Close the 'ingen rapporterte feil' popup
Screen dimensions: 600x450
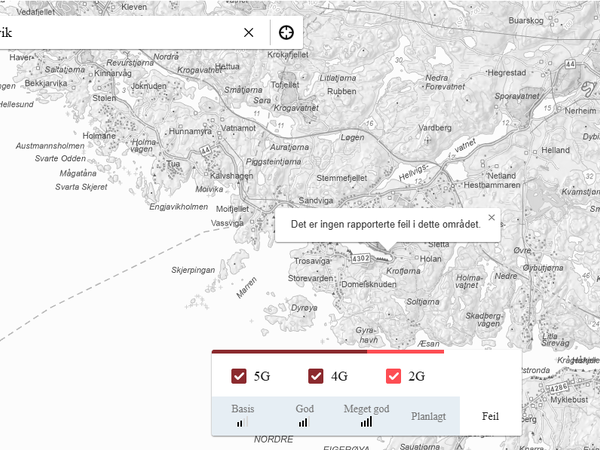(x=491, y=217)
